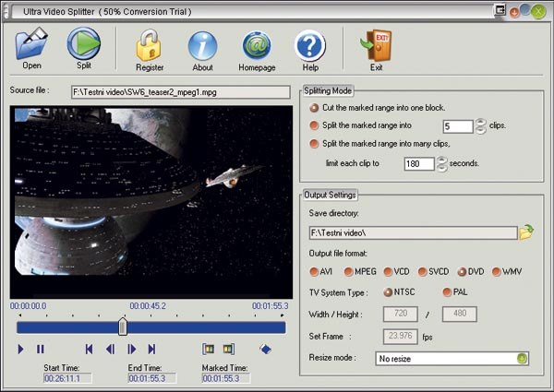Screen dimensions: 554x392
Task: Choose SVCD output format
Action: [x=422, y=272]
